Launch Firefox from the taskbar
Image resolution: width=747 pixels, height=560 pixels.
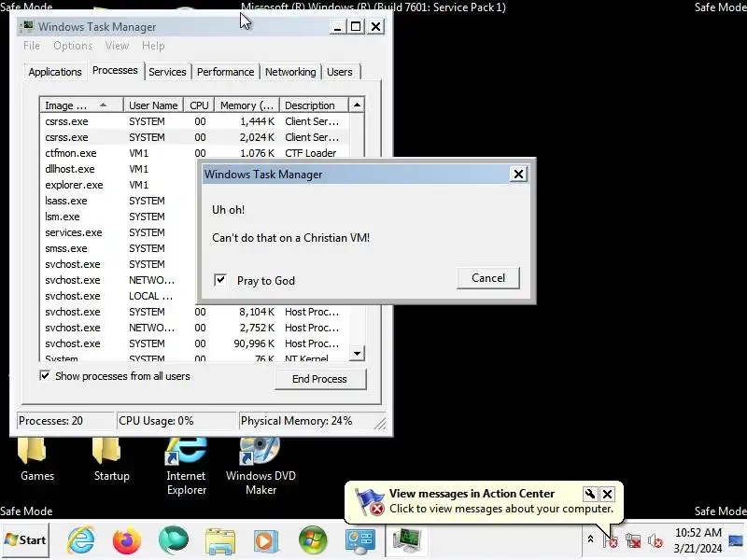click(127, 540)
